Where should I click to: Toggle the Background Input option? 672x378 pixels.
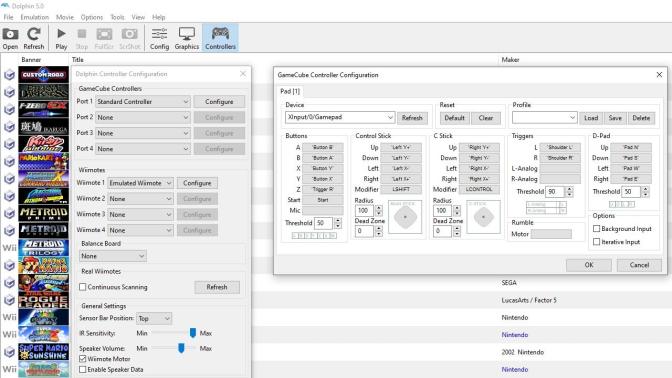point(596,229)
